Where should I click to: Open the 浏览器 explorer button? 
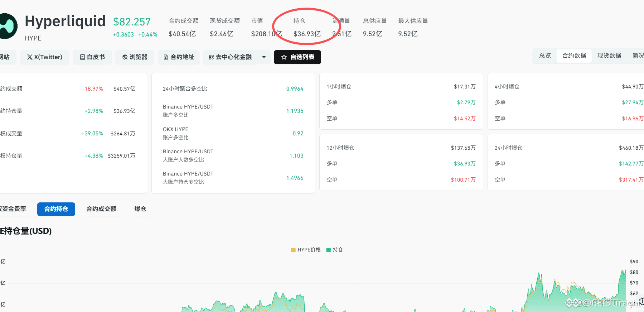(x=135, y=57)
